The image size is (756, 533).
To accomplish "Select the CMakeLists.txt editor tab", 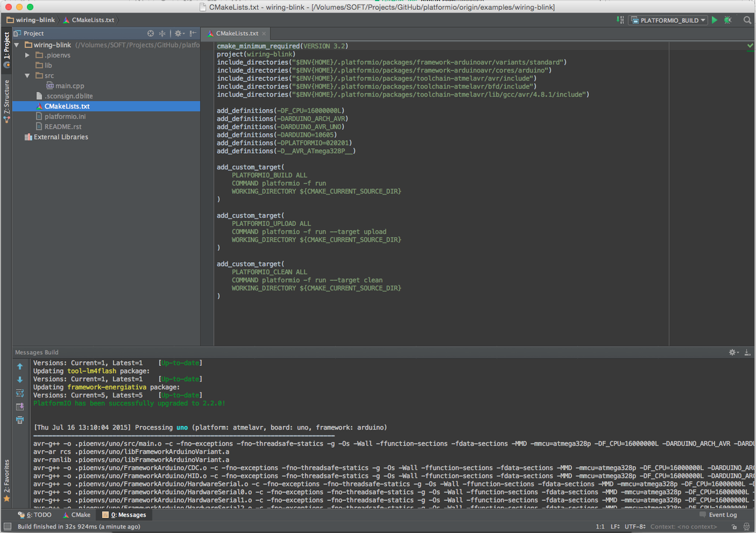I will point(237,33).
